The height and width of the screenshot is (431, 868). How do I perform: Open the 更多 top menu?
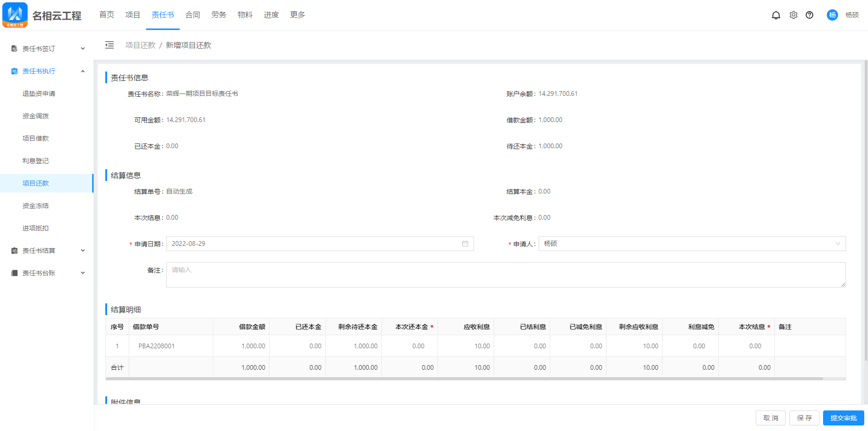(x=298, y=15)
